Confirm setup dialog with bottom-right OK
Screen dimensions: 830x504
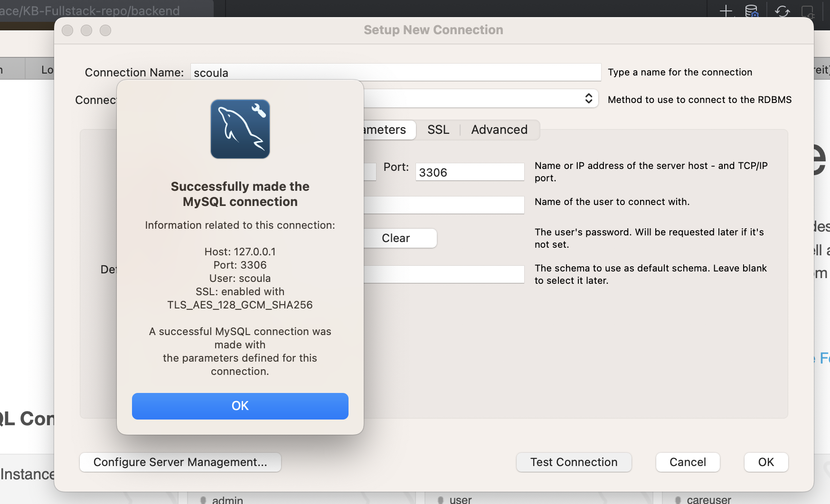click(766, 462)
